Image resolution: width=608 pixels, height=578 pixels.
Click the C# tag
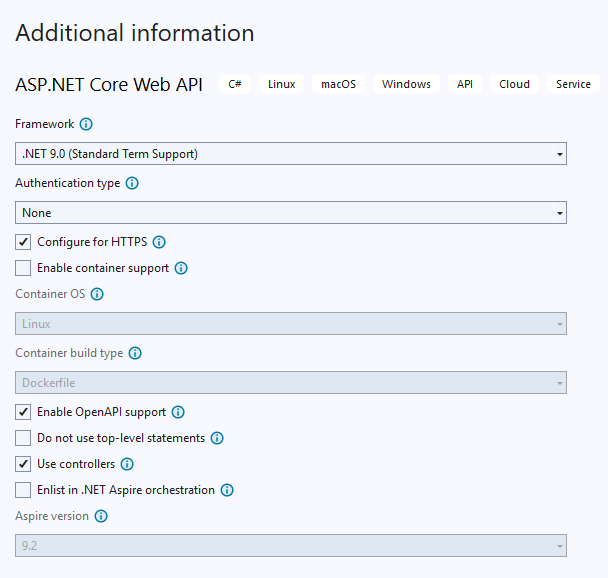235,84
